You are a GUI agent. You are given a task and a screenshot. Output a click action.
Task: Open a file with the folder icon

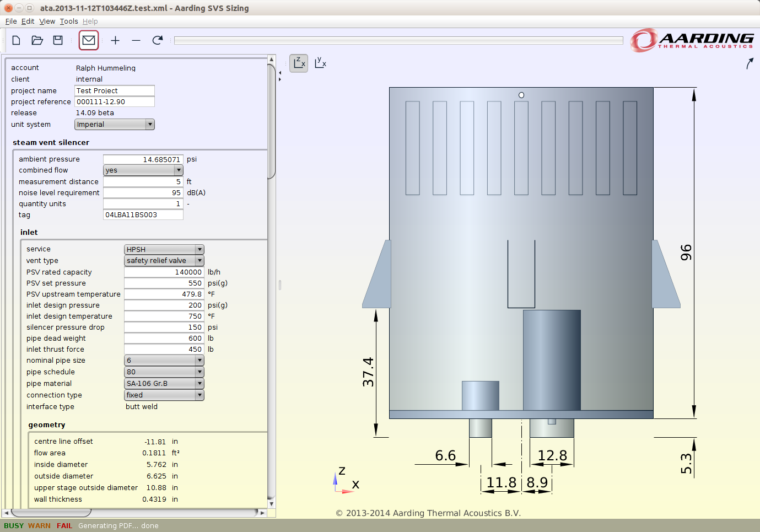37,40
